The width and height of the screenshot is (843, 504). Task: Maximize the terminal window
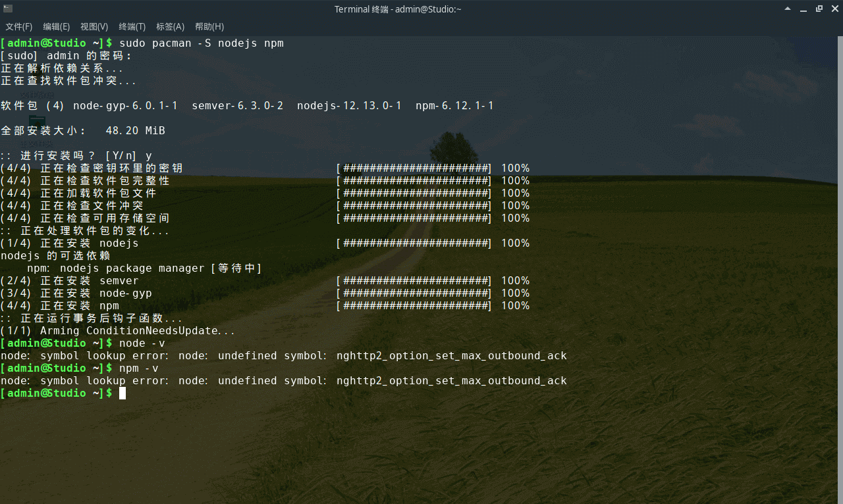819,9
